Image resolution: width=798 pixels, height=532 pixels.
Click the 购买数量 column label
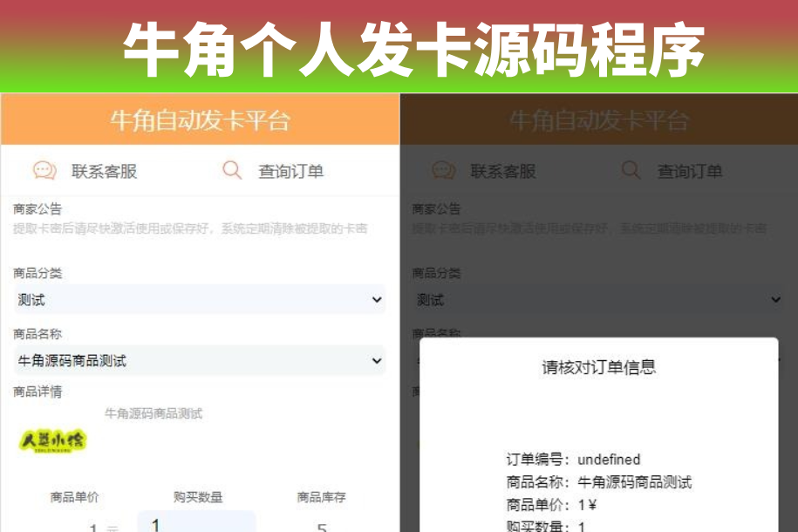click(198, 497)
